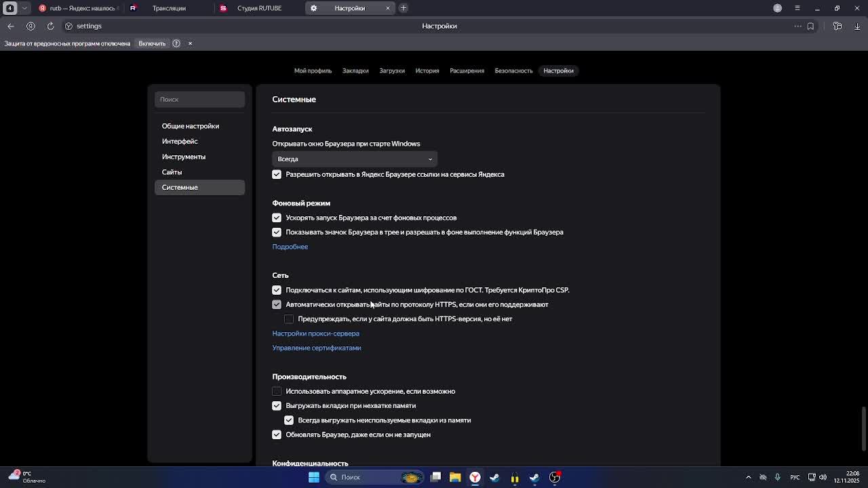Toggle "Подключаться к сайтам, использующим шифрование по ГОСТ"
Screen dimensions: 868x488
pyautogui.click(x=277, y=290)
